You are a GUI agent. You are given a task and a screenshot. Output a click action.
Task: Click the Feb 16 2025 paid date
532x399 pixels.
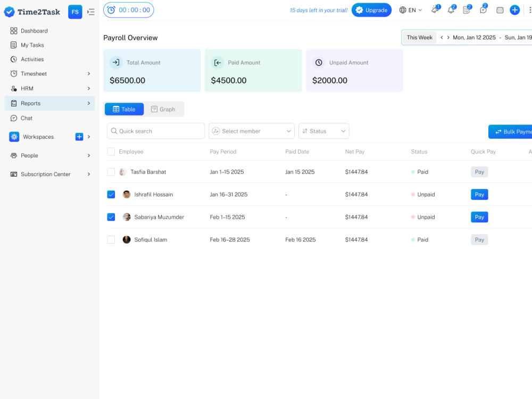pos(301,239)
